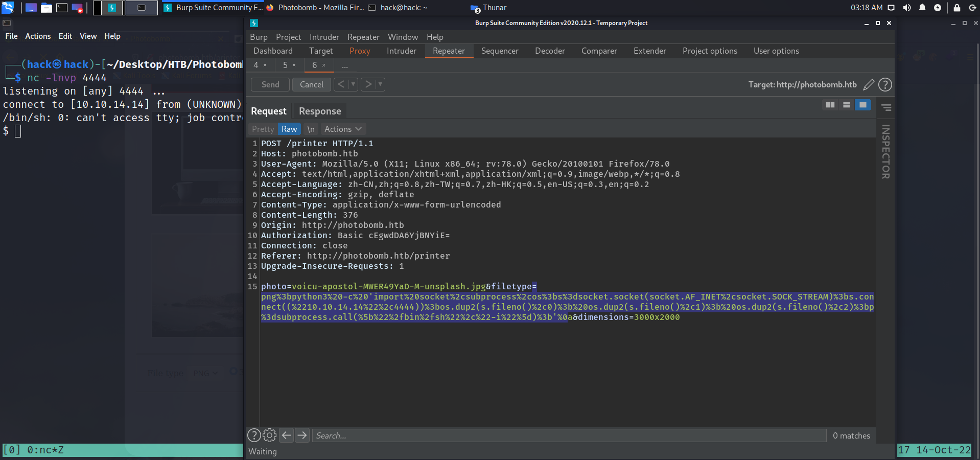Open the Inspector panel menu icon
980x460 pixels.
[x=886, y=107]
